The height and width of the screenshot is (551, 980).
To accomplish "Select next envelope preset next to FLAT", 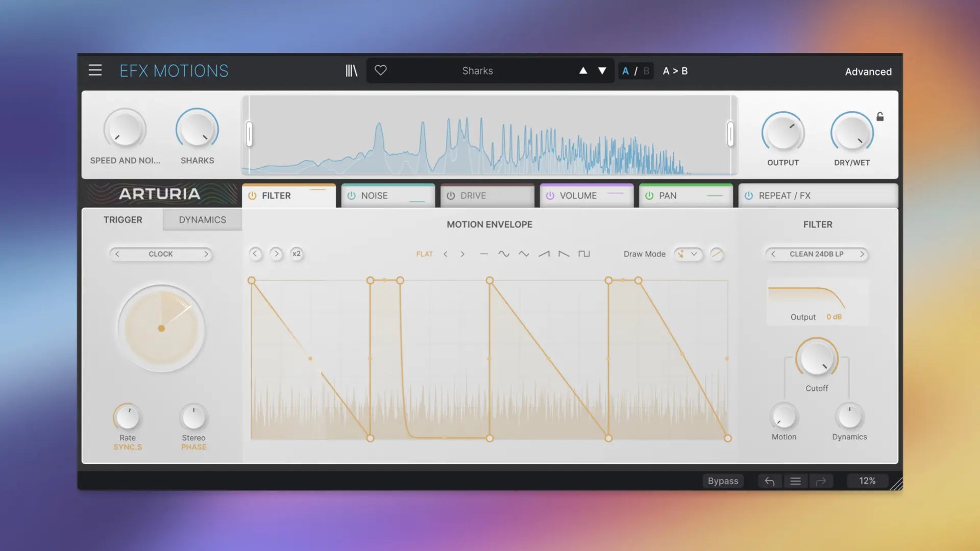I will 462,254.
